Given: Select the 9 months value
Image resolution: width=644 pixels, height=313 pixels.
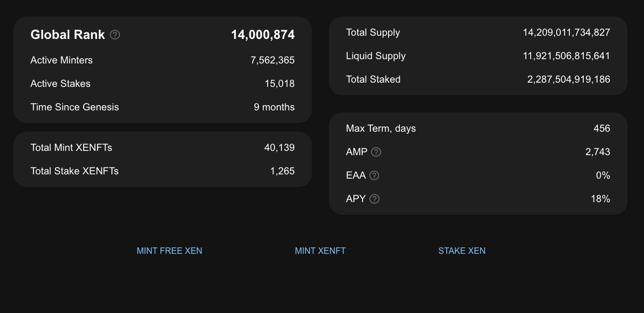Looking at the screenshot, I should (x=274, y=107).
